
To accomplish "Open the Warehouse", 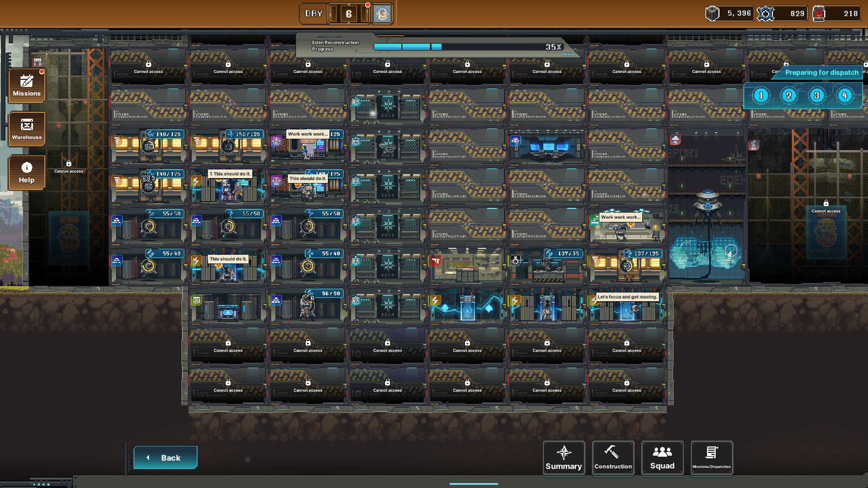I will (x=26, y=129).
